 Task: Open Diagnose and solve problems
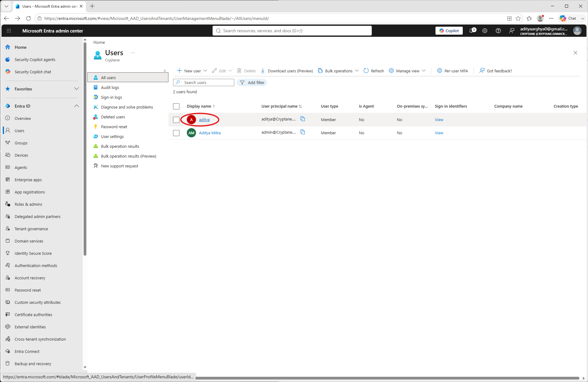pyautogui.click(x=128, y=107)
